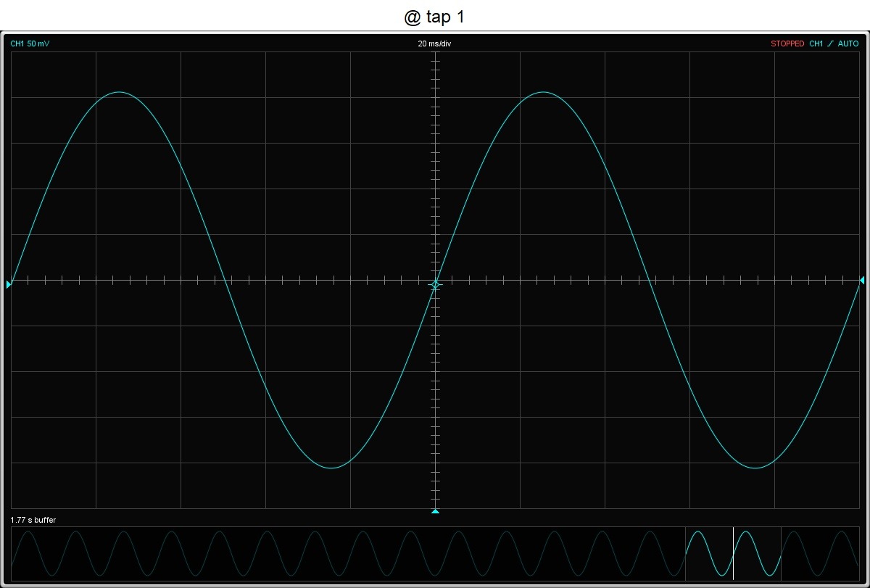Screen dimensions: 870x588
Task: Select the left CH1 ground level marker
Action: 9,285
